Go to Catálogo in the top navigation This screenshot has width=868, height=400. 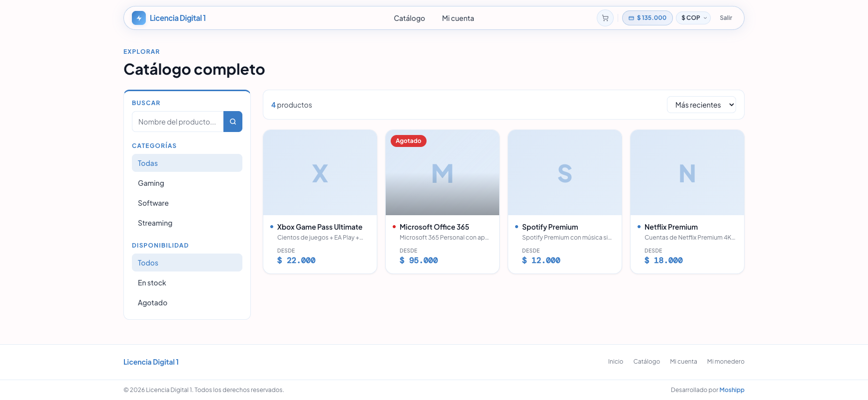click(x=409, y=18)
